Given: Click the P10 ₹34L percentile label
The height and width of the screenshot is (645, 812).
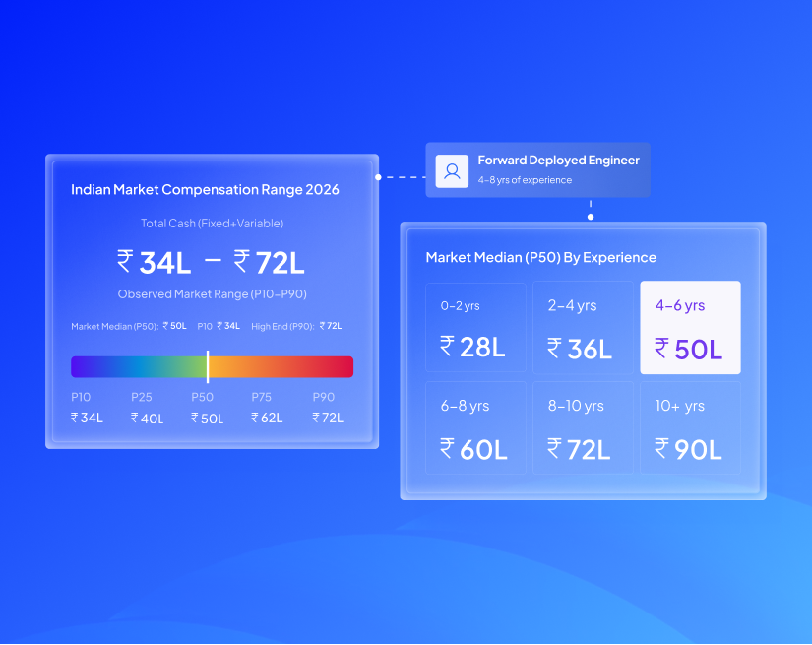Looking at the screenshot, I should pos(87,408).
